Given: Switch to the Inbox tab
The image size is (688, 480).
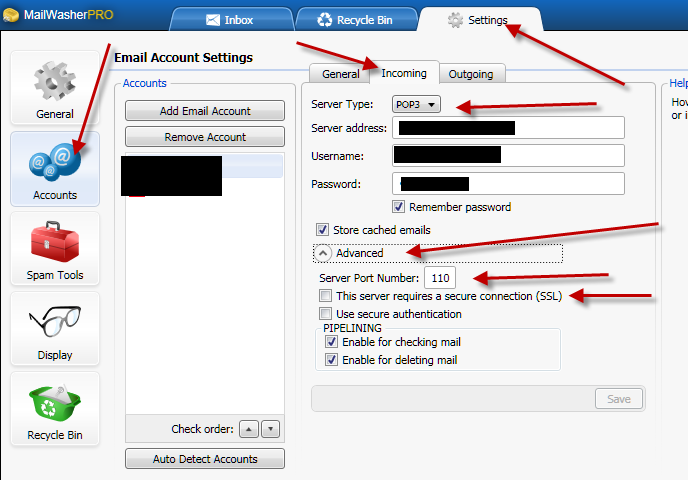Looking at the screenshot, I should [232, 20].
